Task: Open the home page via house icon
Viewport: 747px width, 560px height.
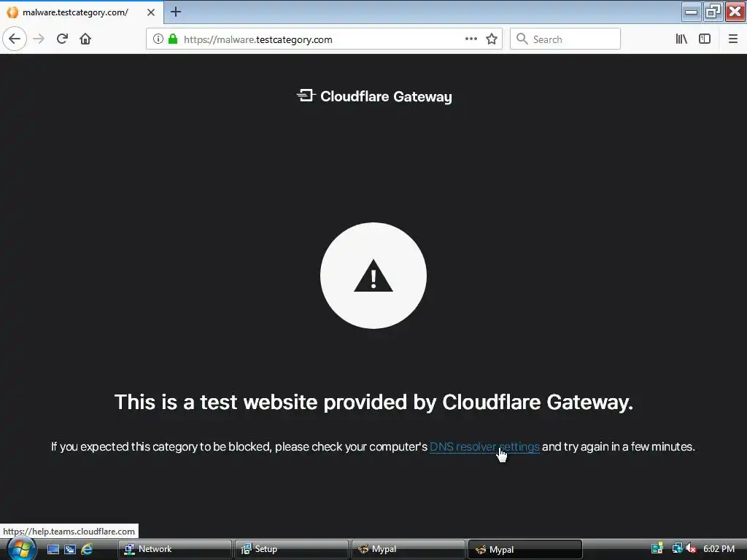Action: (85, 39)
